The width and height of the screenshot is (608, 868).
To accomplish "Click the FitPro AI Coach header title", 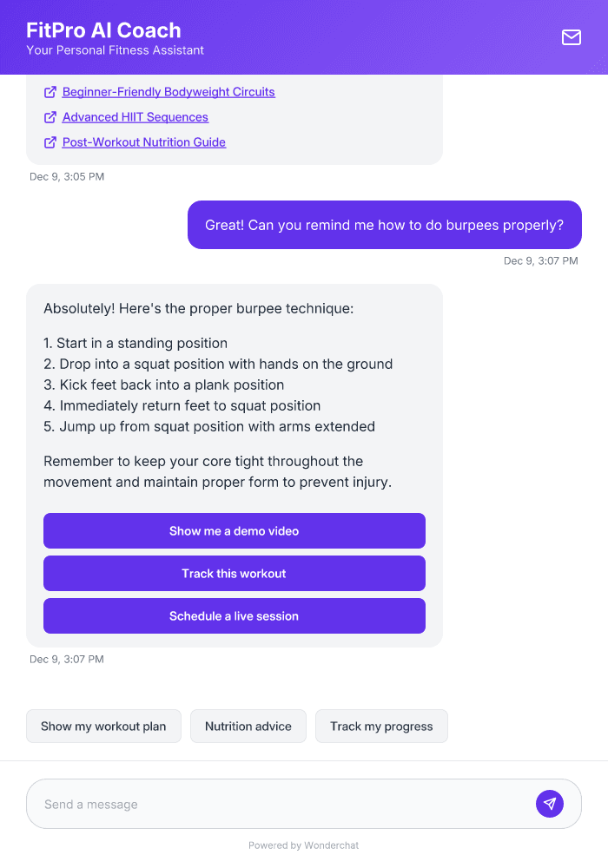I will point(104,30).
